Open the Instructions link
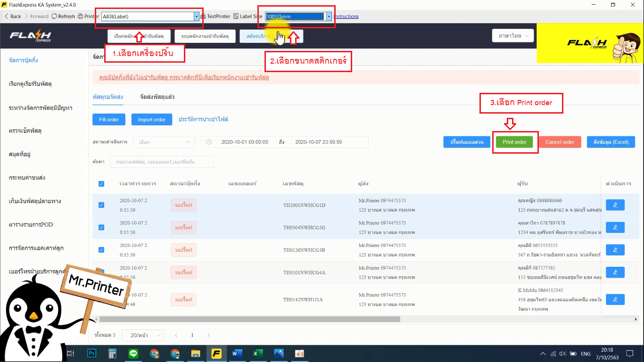The image size is (644, 362). [x=346, y=16]
